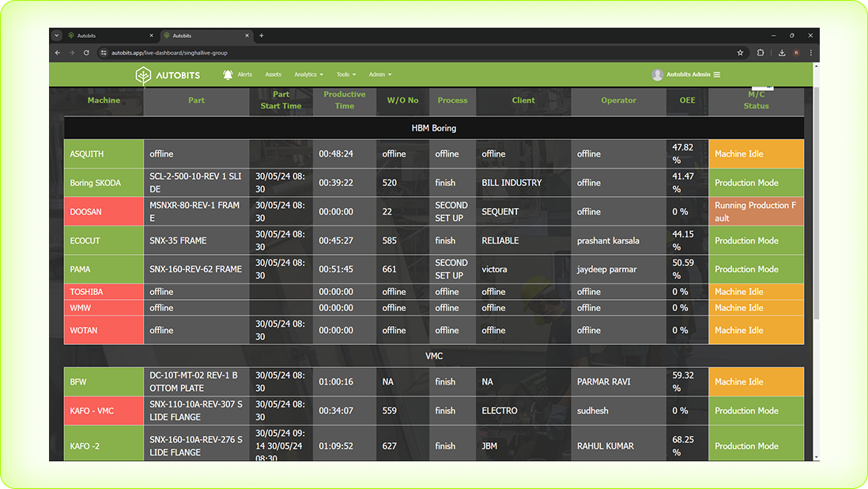Select the second Autobits browser tab
Screen dimensions: 868x489
207,36
